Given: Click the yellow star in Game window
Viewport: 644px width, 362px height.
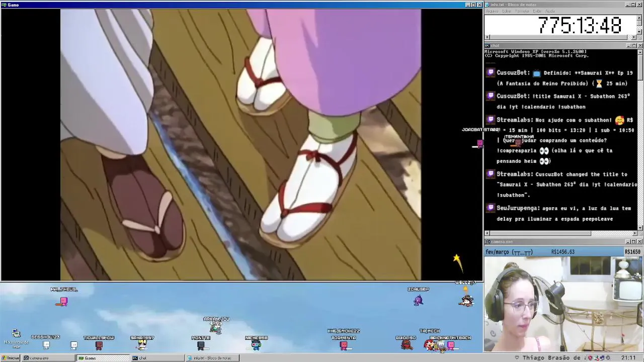Looking at the screenshot, I should (456, 258).
